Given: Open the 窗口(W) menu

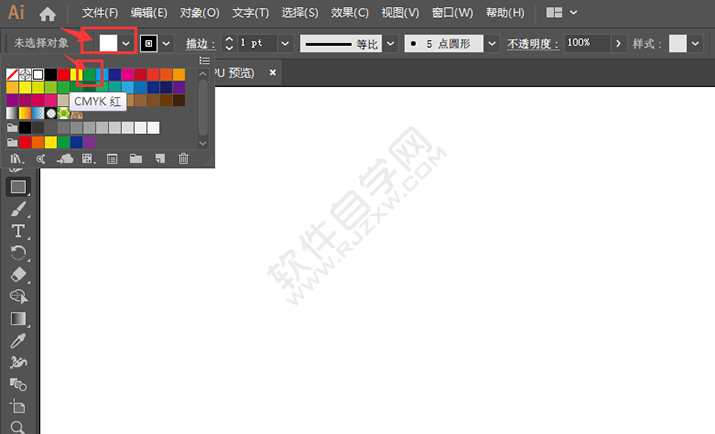Looking at the screenshot, I should [x=452, y=13].
